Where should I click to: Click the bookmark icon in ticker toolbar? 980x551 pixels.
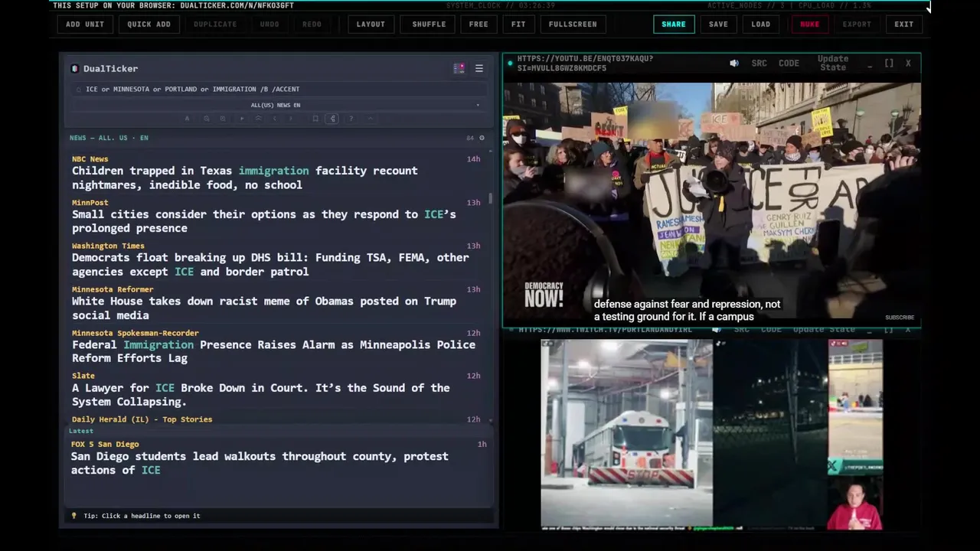[315, 119]
